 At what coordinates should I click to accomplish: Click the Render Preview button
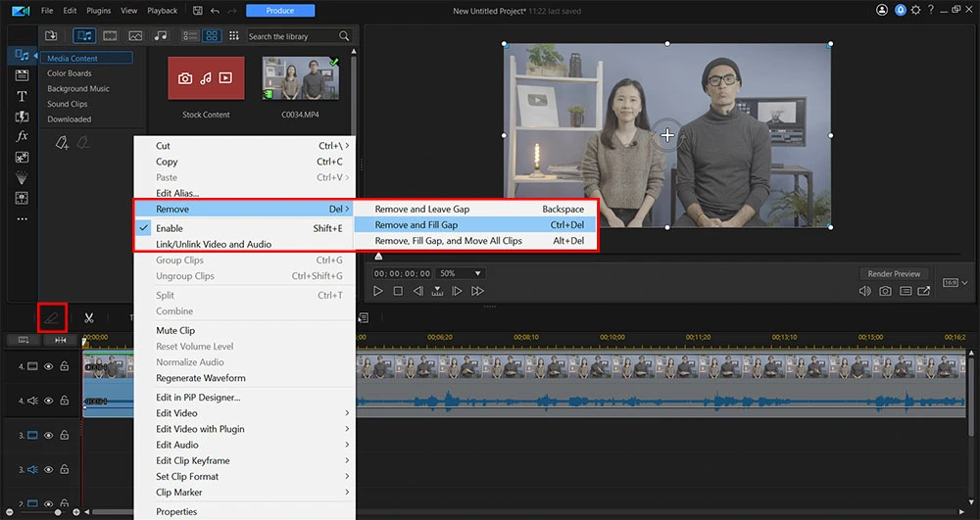point(894,273)
